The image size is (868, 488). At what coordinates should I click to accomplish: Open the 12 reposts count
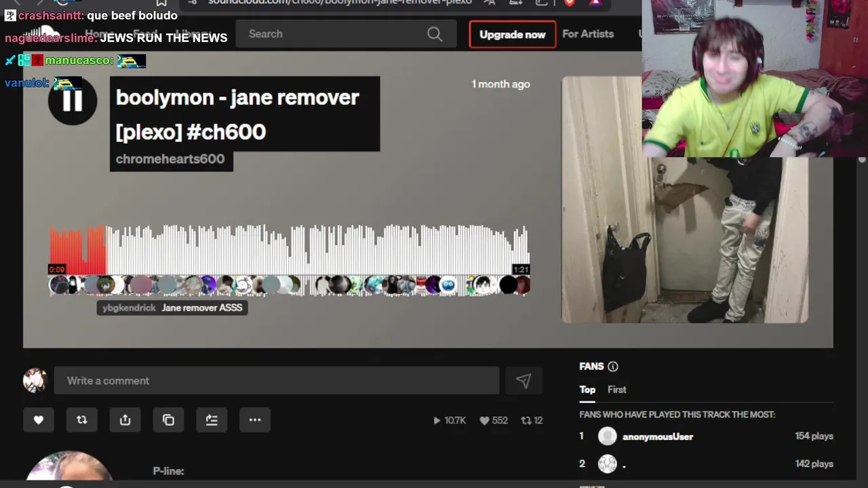point(532,420)
